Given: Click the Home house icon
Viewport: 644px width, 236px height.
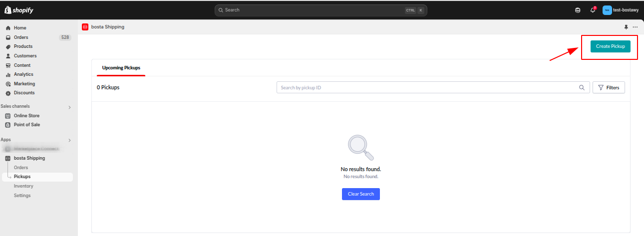Looking at the screenshot, I should coord(8,28).
